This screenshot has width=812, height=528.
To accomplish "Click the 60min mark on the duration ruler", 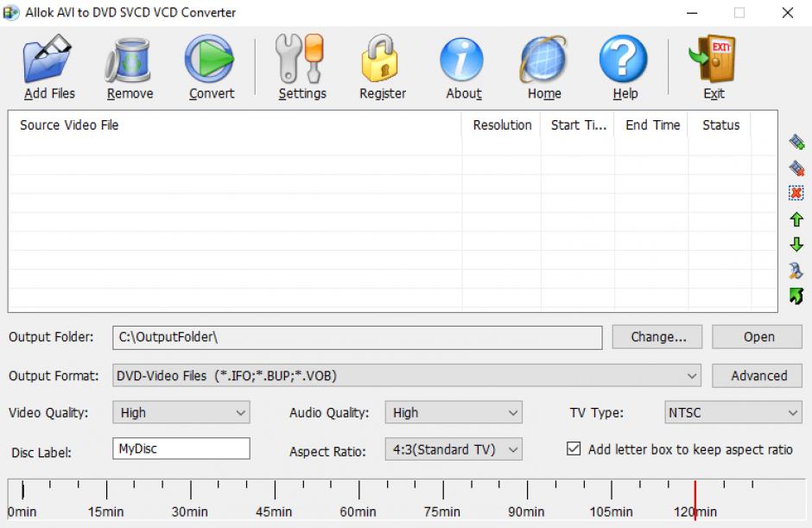I will (x=358, y=512).
